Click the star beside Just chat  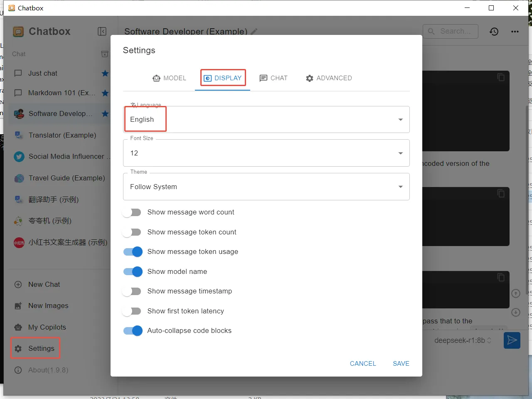tap(105, 73)
